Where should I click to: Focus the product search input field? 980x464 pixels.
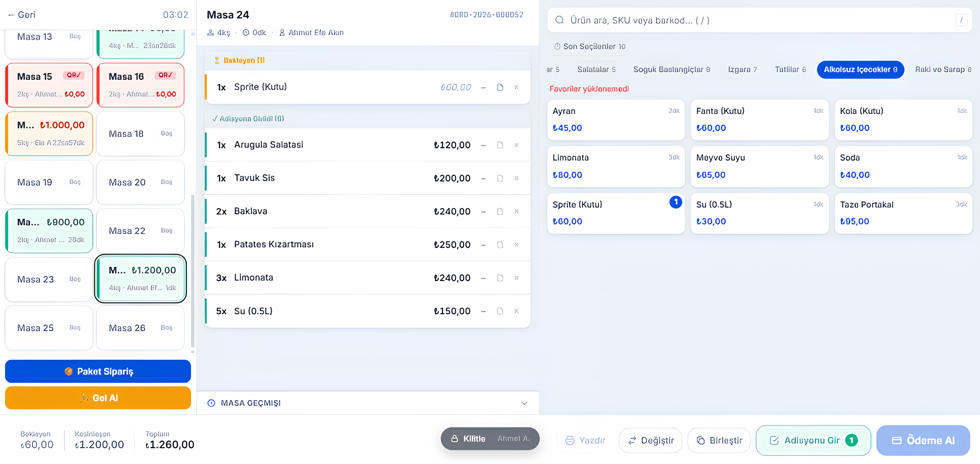click(x=760, y=20)
